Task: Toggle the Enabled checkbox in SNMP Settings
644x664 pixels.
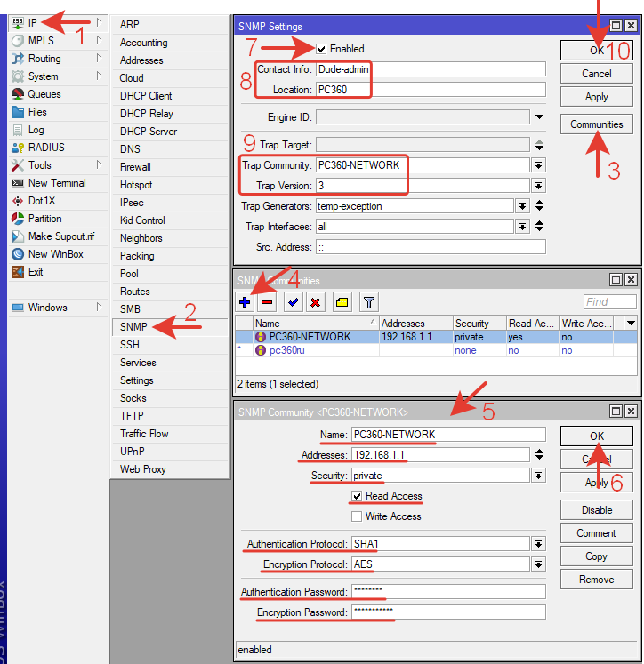Action: [321, 49]
